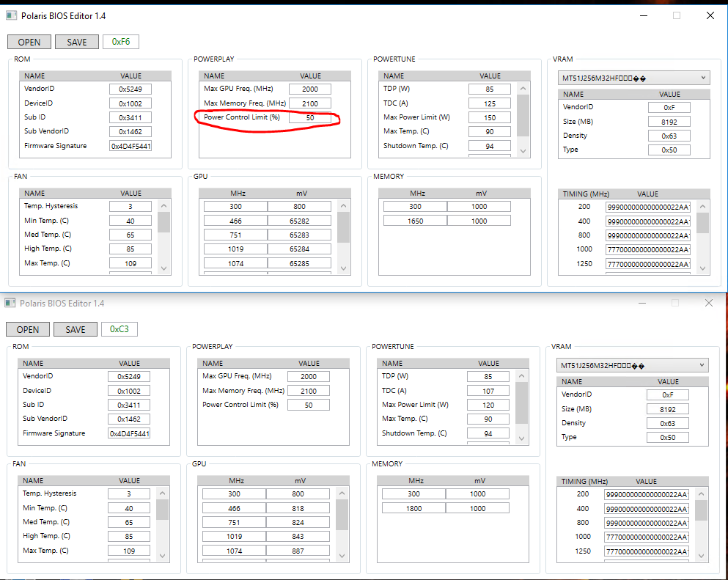The width and height of the screenshot is (728, 580).
Task: Click checksum 0xF6 label in top window
Action: point(121,42)
